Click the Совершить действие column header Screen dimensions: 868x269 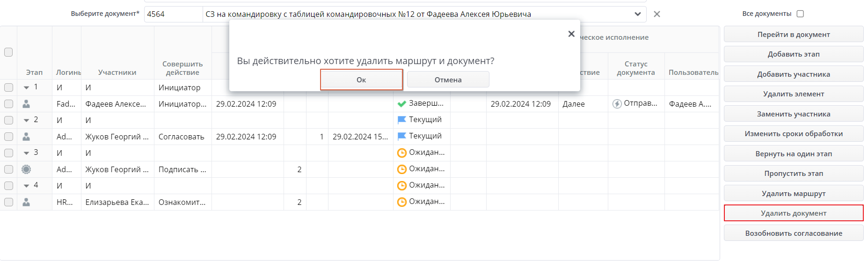tap(182, 68)
